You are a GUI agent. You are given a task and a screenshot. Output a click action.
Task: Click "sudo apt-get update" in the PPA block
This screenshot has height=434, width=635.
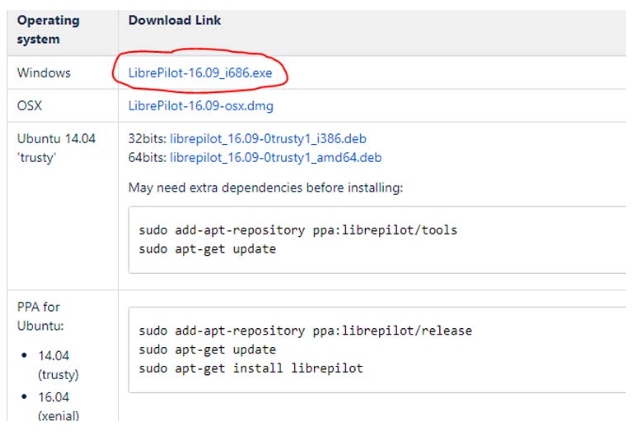207,349
